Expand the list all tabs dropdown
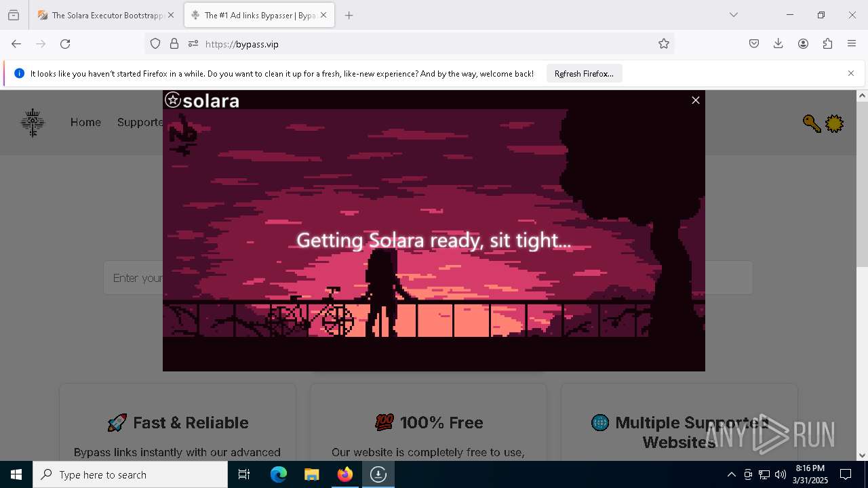This screenshot has height=488, width=868. (733, 15)
